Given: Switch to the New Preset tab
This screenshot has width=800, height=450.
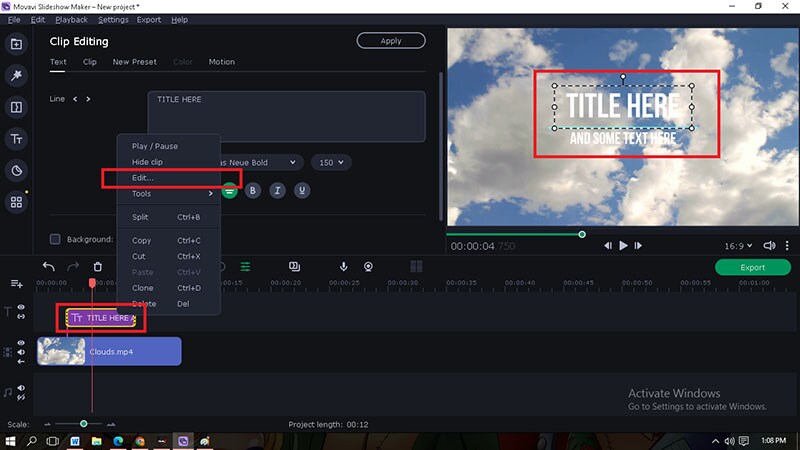Looking at the screenshot, I should (135, 62).
